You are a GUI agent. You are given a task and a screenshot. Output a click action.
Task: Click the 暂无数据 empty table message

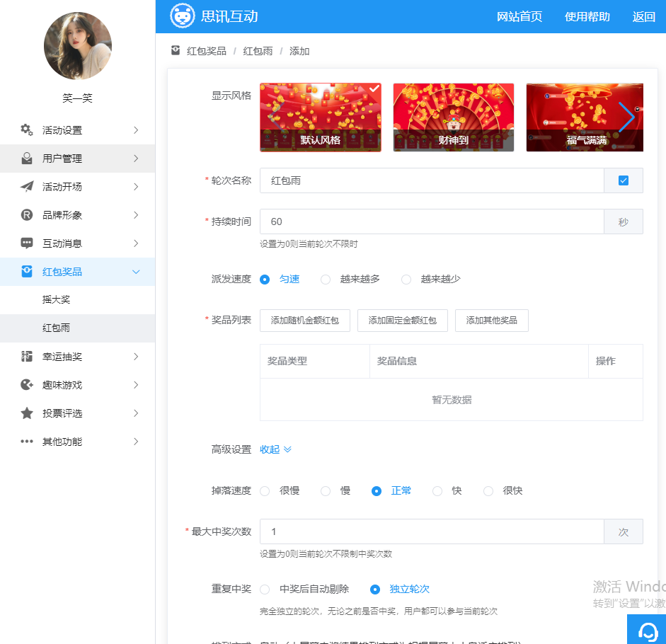[452, 400]
